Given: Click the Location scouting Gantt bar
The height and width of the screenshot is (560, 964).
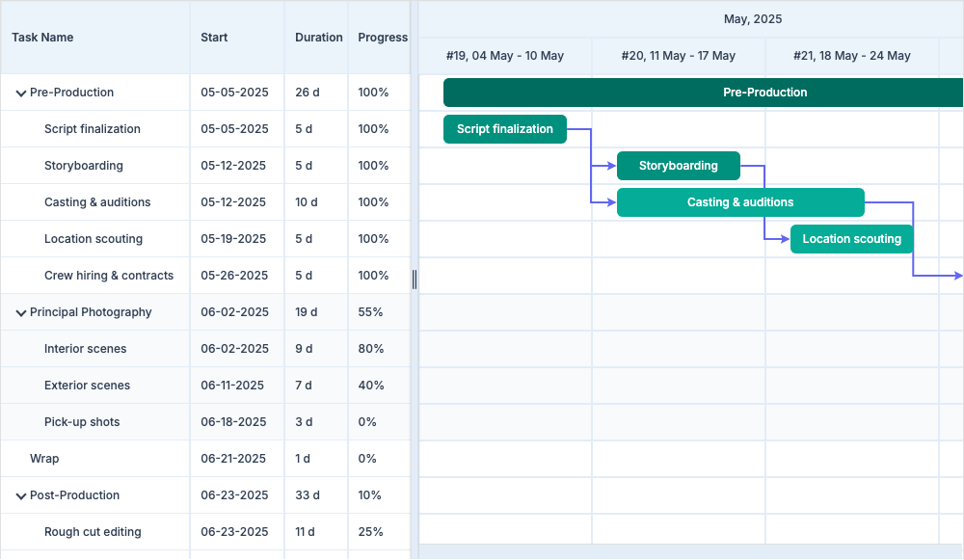Looking at the screenshot, I should [851, 239].
